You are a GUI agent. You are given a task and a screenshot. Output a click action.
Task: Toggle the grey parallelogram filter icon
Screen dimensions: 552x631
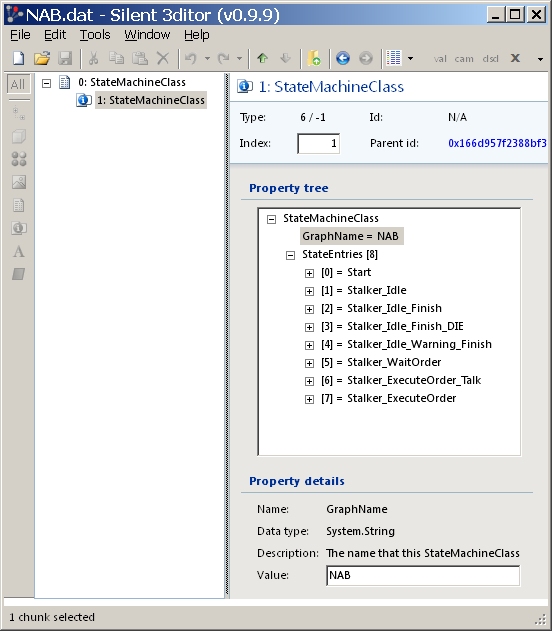[x=19, y=274]
